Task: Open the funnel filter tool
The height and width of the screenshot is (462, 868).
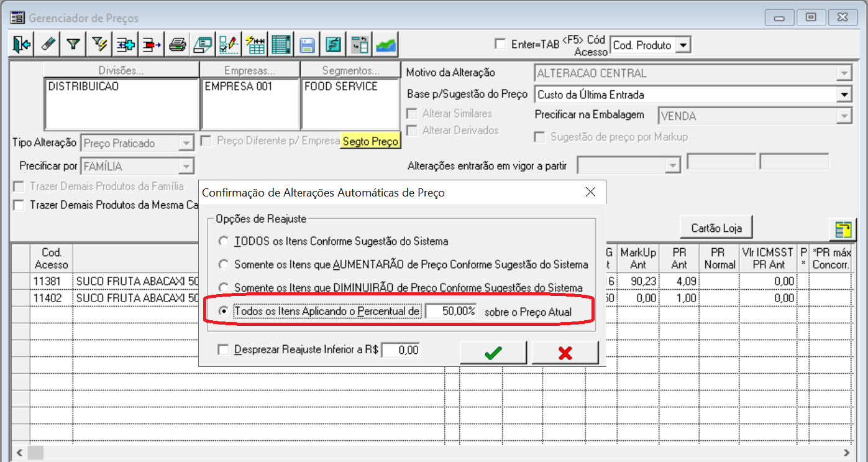Action: pyautogui.click(x=73, y=45)
